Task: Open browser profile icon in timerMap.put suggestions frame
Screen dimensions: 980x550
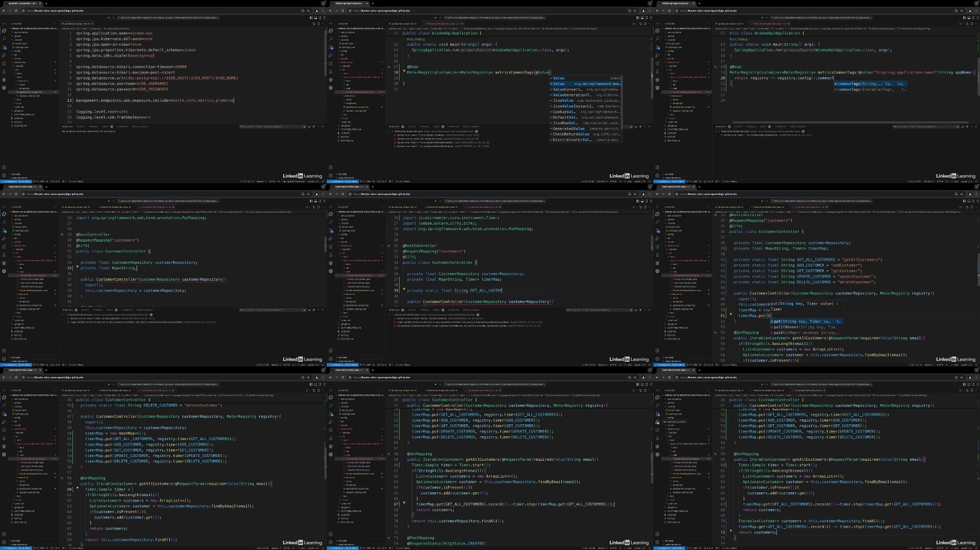Action: pos(970,194)
